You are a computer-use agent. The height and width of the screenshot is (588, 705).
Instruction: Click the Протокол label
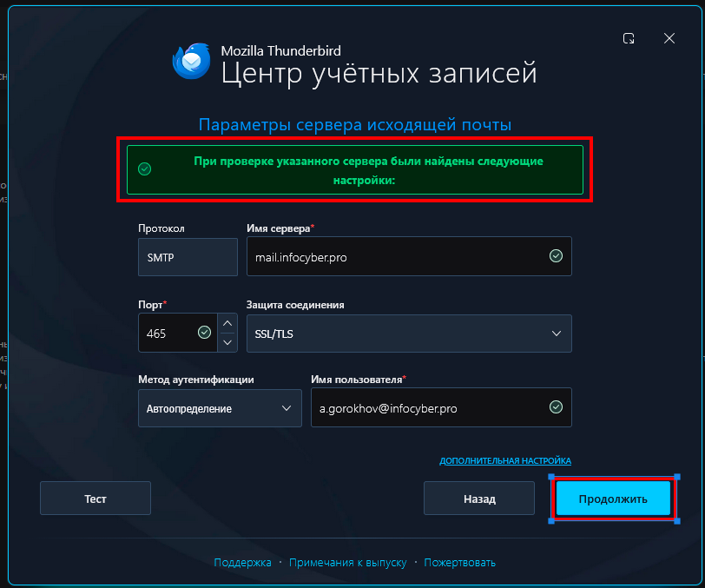pyautogui.click(x=161, y=228)
